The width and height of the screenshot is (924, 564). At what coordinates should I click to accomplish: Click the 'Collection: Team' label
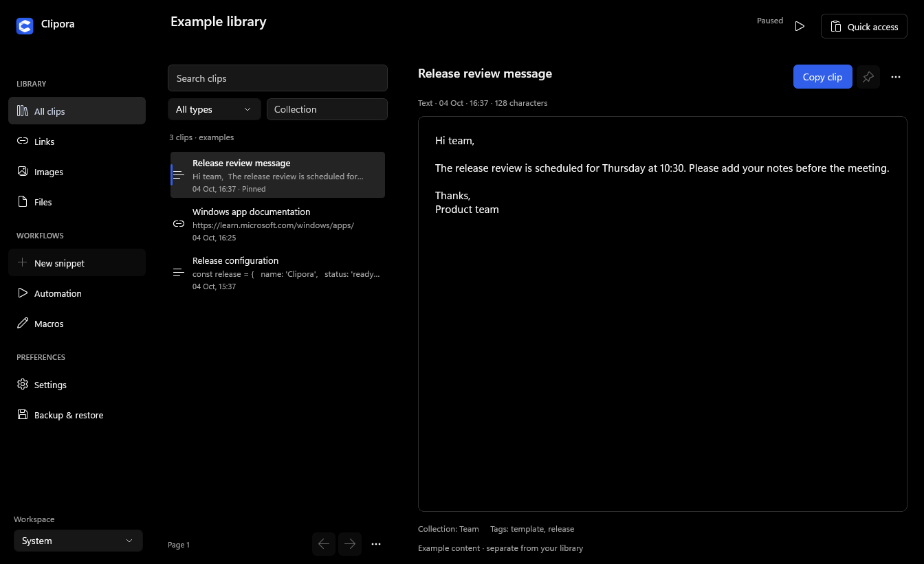tap(448, 529)
